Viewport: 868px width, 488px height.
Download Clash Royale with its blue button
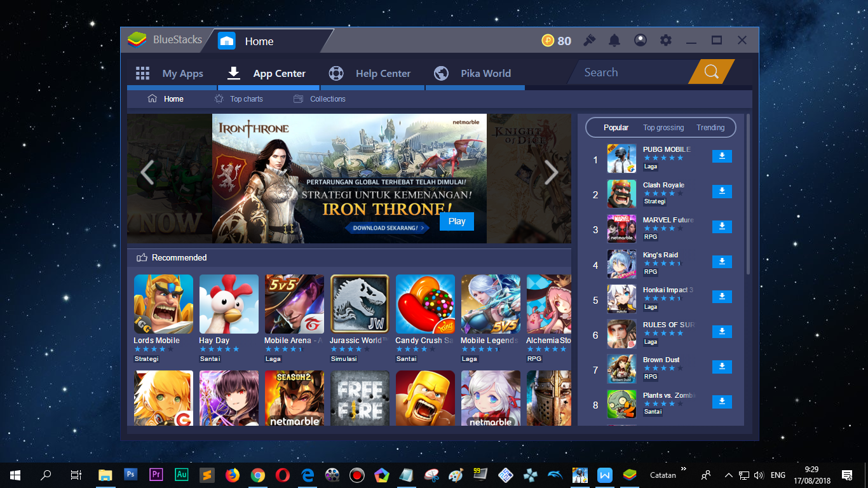click(x=722, y=191)
